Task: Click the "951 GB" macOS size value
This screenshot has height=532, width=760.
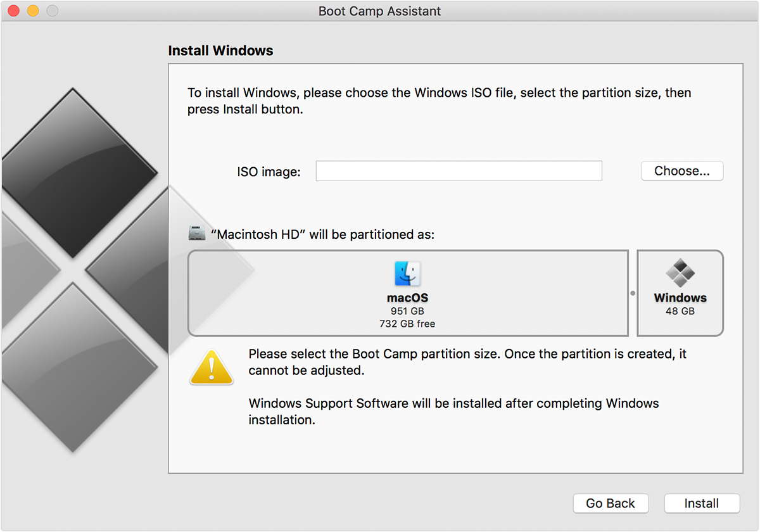Action: click(408, 312)
